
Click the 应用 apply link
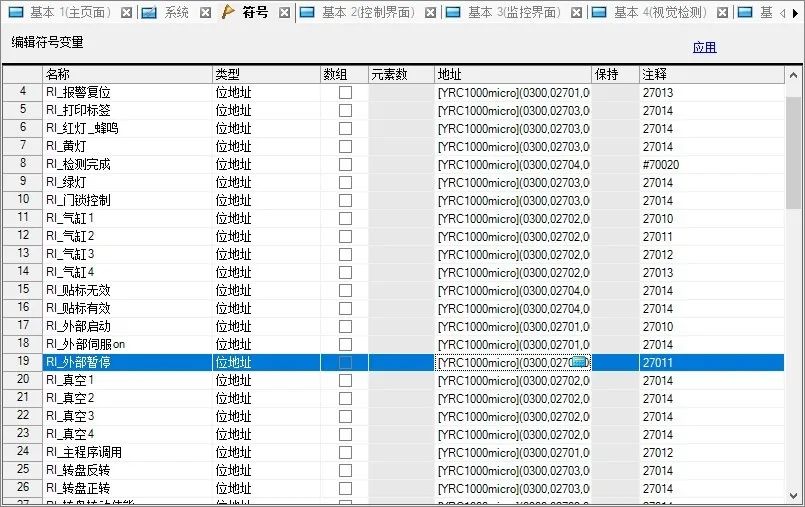coord(704,47)
